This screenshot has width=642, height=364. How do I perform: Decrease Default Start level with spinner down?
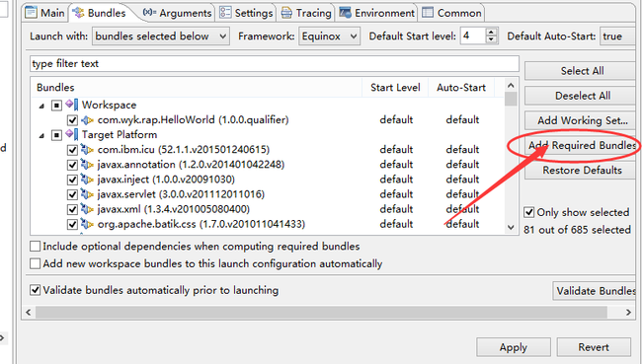click(491, 40)
